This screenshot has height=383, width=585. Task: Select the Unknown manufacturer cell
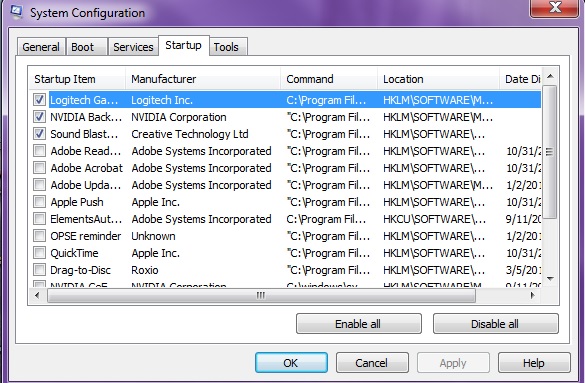153,236
